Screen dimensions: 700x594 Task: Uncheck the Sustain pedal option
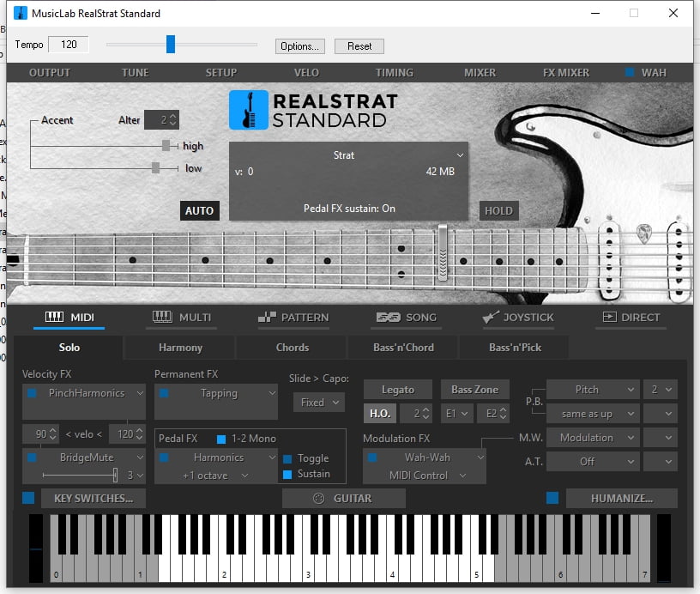(287, 474)
